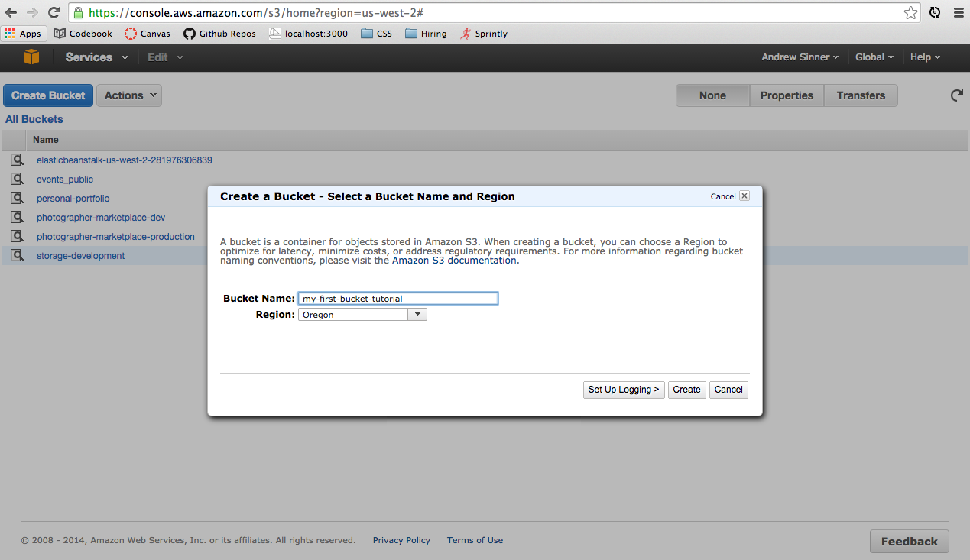Click the extension icon beside the bookmark star
Image resolution: width=970 pixels, height=560 pixels.
(935, 13)
